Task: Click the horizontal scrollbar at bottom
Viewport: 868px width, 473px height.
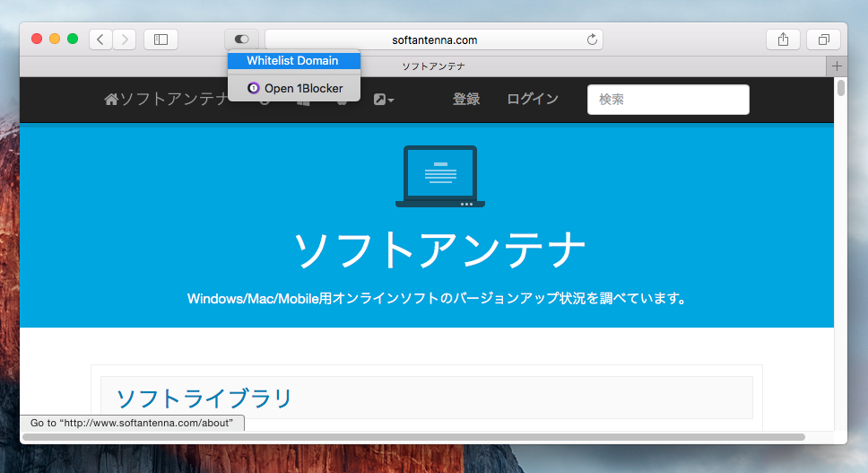Action: click(x=413, y=437)
